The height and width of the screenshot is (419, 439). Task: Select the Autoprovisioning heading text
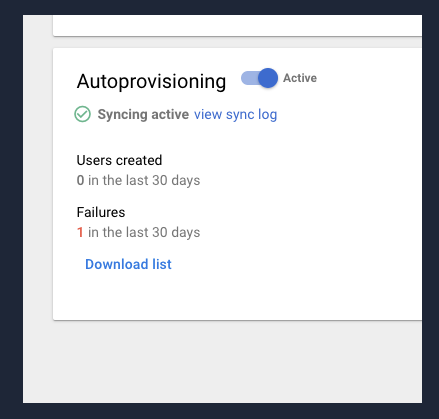coord(151,81)
